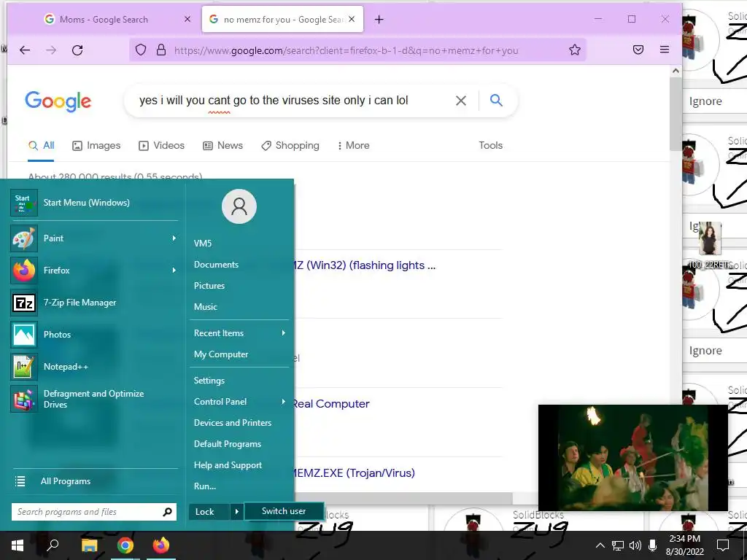Expand the Lock options arrow

(x=236, y=512)
